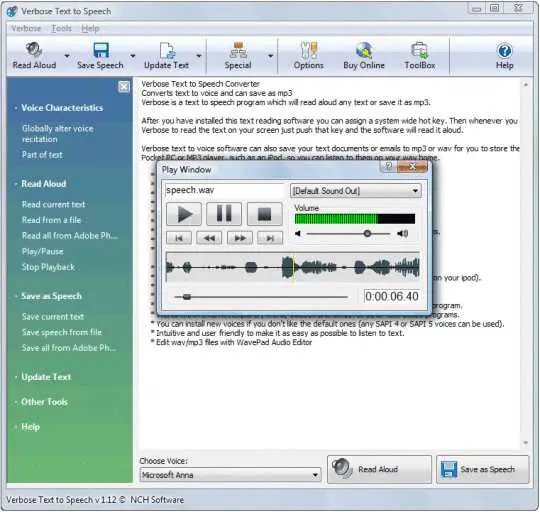Open the Tools menu
Image resolution: width=540 pixels, height=512 pixels.
[62, 29]
